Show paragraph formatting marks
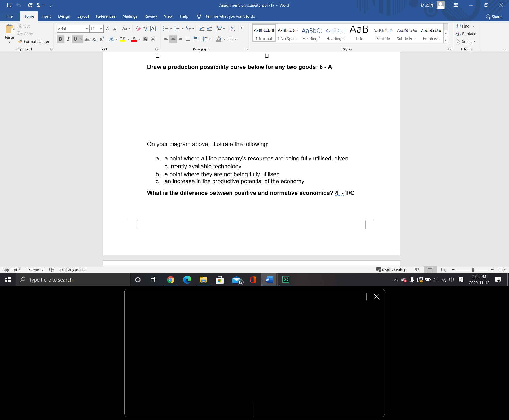Screen dimensions: 509x420 pyautogui.click(x=242, y=29)
